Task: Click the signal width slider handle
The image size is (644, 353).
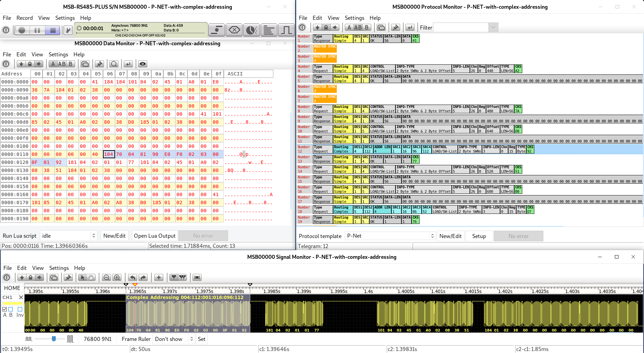Action: point(54,339)
